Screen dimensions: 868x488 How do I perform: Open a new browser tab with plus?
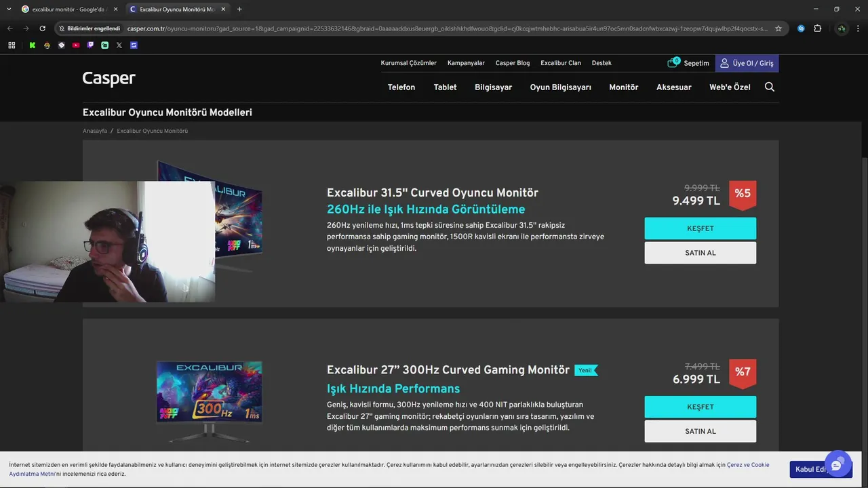[239, 9]
